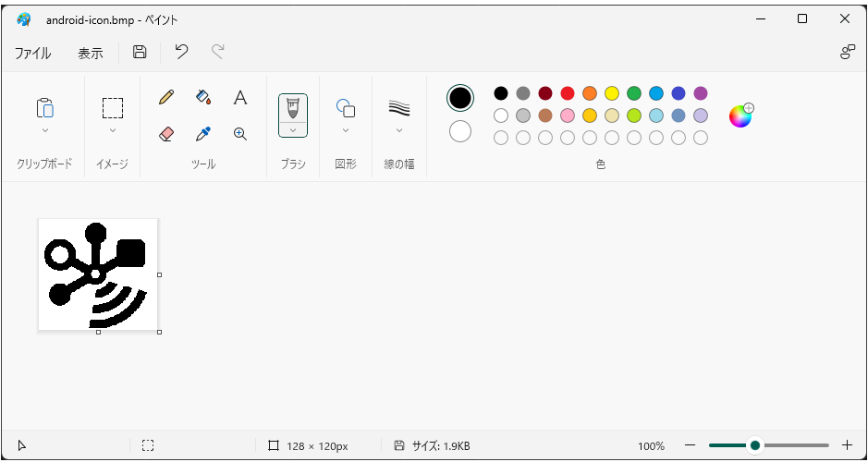Open the Edit colors rainbow wheel
868x462 pixels.
[x=740, y=115]
